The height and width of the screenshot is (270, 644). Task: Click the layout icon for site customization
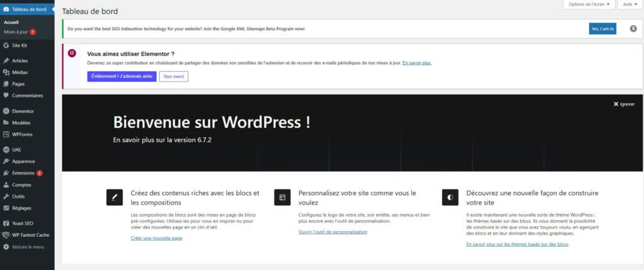coord(282,197)
